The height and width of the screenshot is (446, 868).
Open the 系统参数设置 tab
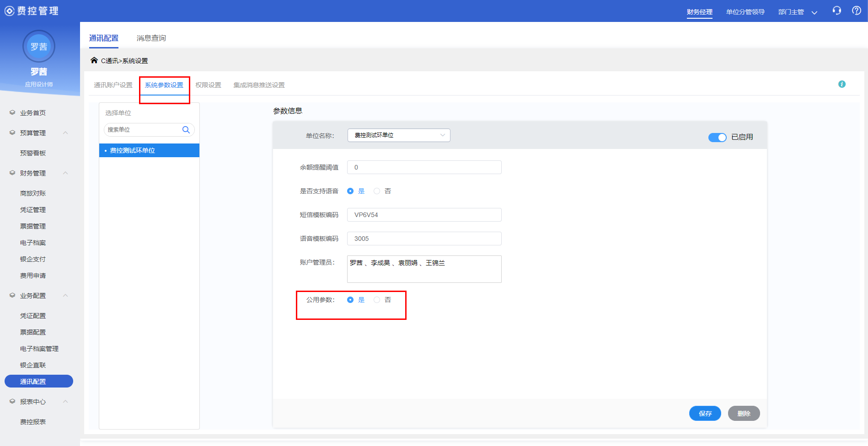coord(164,85)
